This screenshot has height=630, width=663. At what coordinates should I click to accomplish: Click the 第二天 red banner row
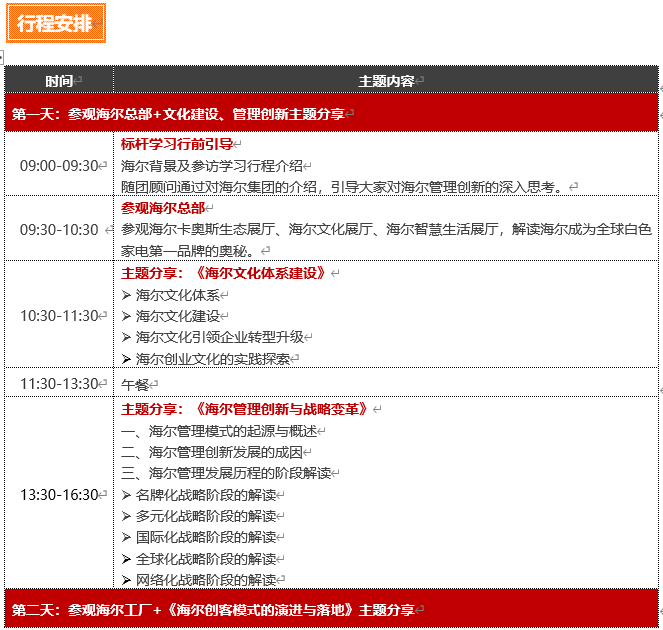coord(332,608)
